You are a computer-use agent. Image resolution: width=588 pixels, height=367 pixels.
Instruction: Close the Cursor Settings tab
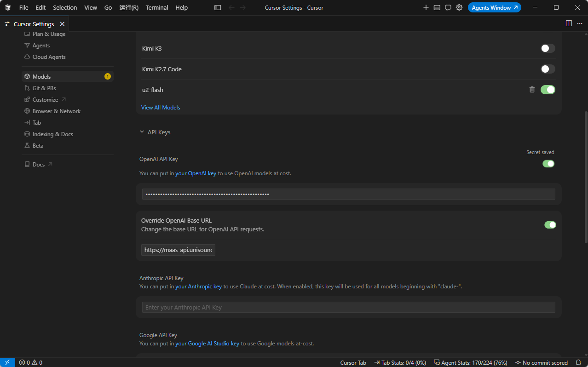click(x=62, y=24)
